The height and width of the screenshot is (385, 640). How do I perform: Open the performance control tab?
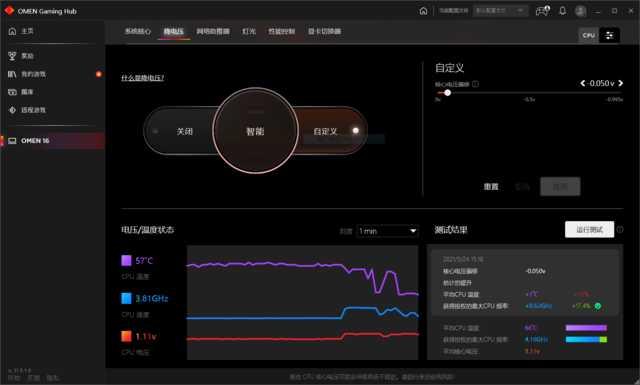point(281,31)
